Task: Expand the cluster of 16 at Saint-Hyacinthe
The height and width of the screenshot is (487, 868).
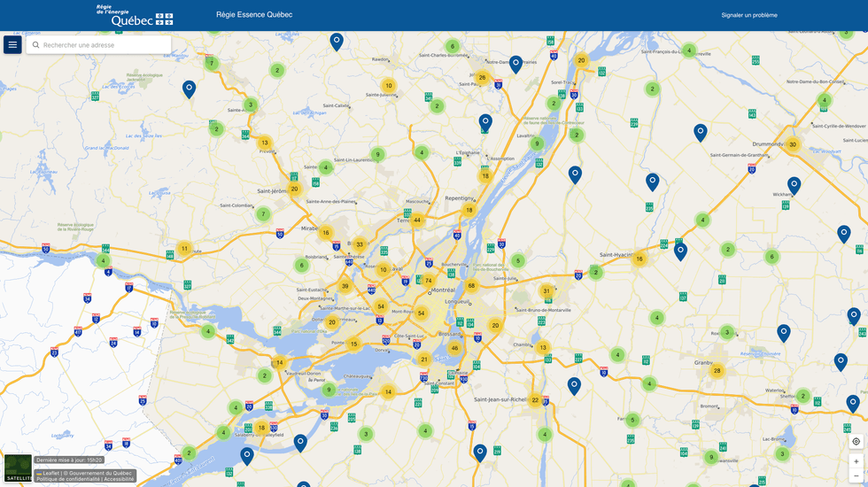Action: [x=639, y=259]
